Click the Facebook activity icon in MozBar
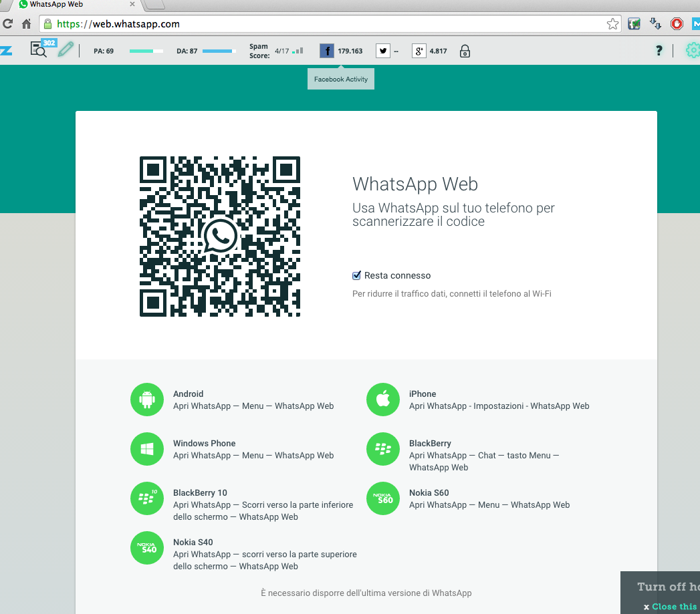The image size is (700, 614). tap(327, 51)
